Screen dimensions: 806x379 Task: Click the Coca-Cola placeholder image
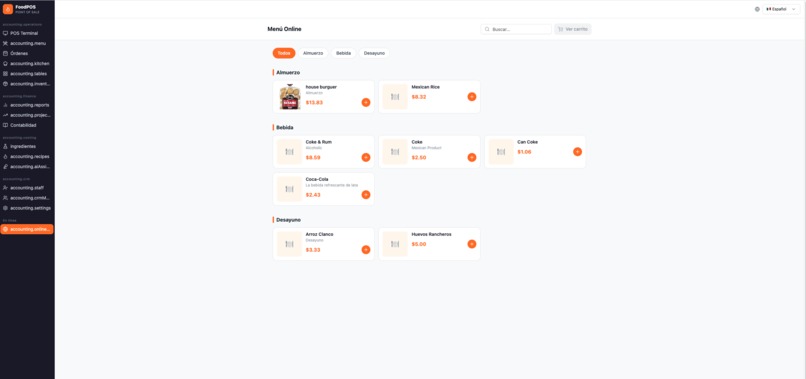[x=289, y=189]
